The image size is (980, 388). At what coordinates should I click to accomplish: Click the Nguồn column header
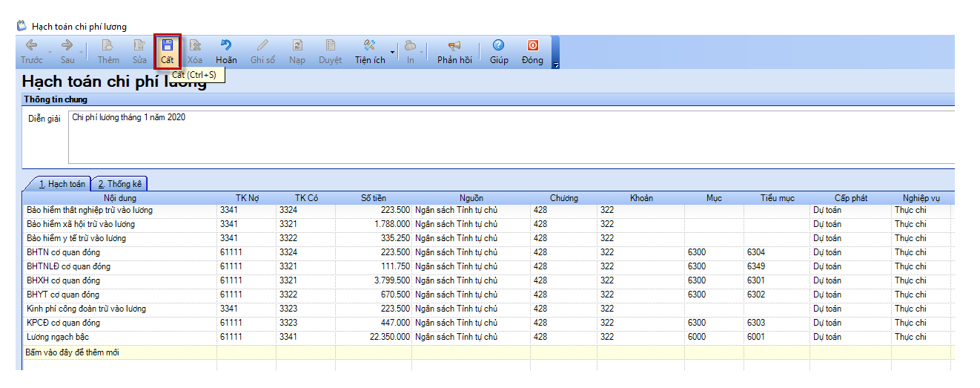[x=471, y=198]
